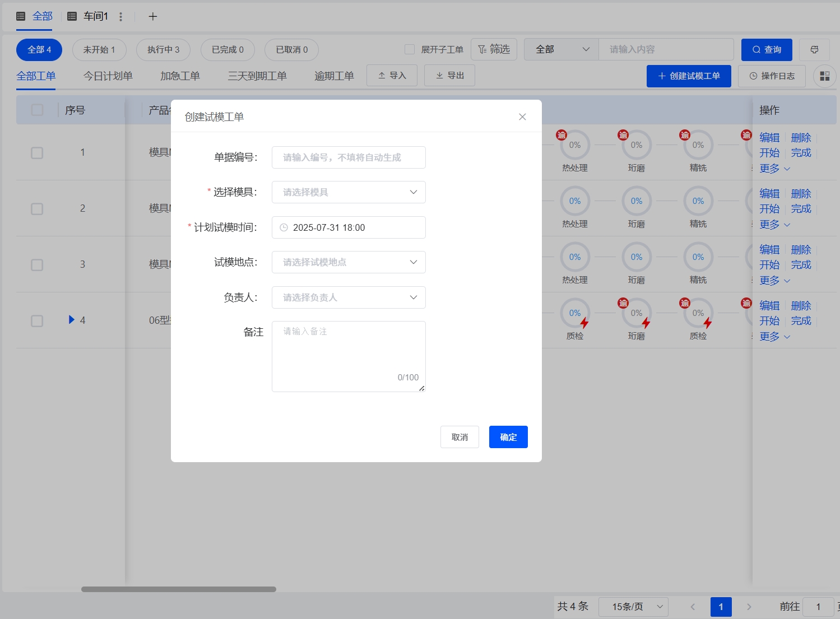The image size is (840, 619).
Task: Click the 热处理 progress circle in row 3
Action: [575, 257]
